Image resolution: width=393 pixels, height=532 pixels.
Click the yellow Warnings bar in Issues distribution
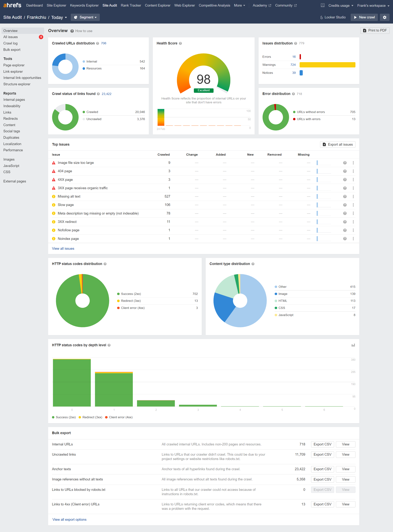[x=327, y=65]
